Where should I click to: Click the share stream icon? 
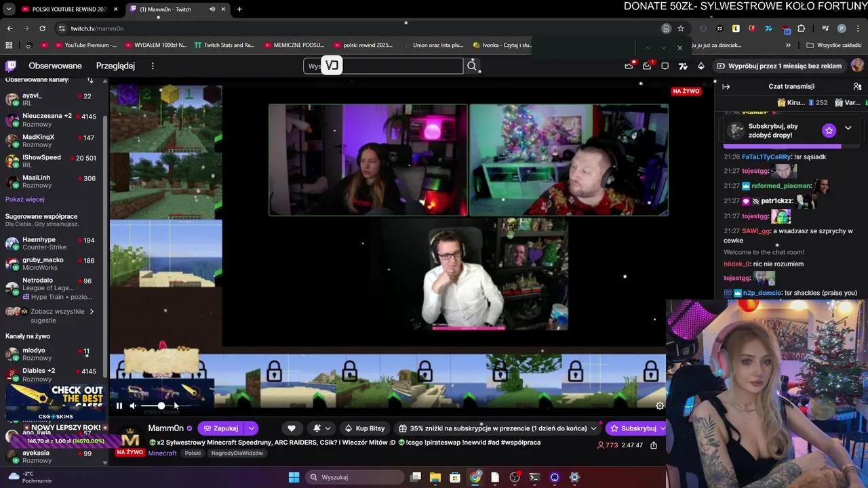654,445
